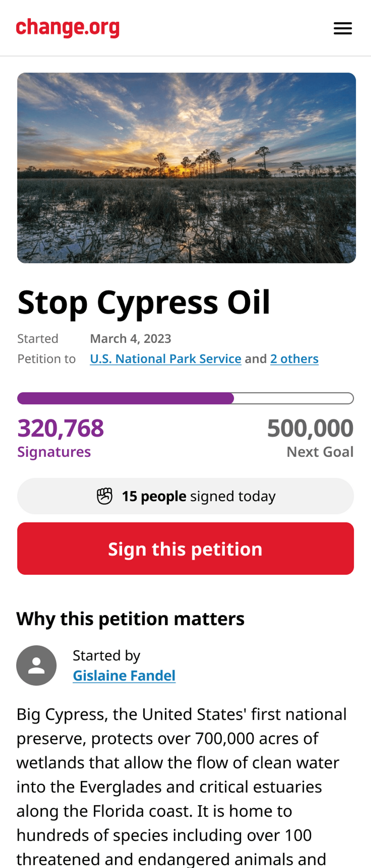Sign this petition
The height and width of the screenshot is (868, 371).
point(185,548)
